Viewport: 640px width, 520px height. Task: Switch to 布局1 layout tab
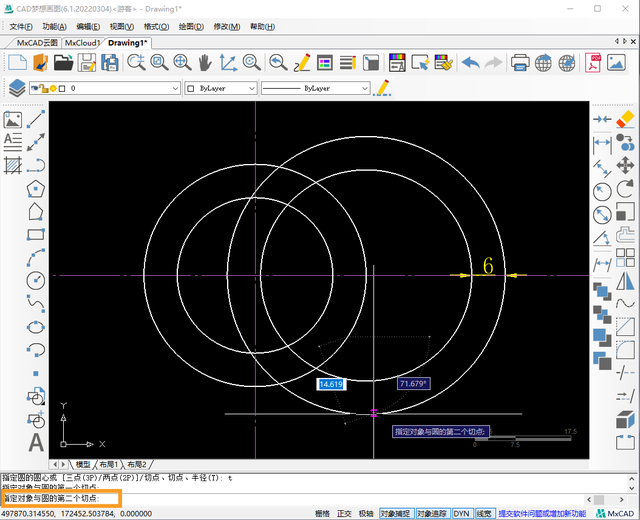[x=107, y=465]
